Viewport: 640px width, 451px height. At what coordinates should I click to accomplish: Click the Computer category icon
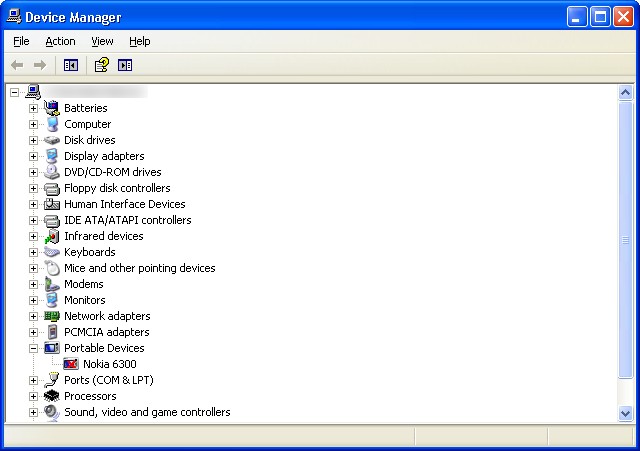coord(52,124)
